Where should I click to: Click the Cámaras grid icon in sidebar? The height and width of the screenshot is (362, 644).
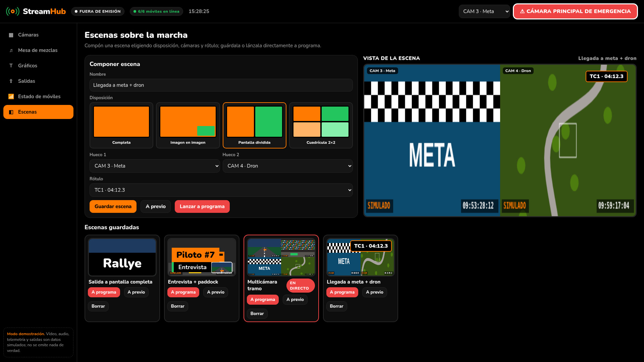(11, 35)
